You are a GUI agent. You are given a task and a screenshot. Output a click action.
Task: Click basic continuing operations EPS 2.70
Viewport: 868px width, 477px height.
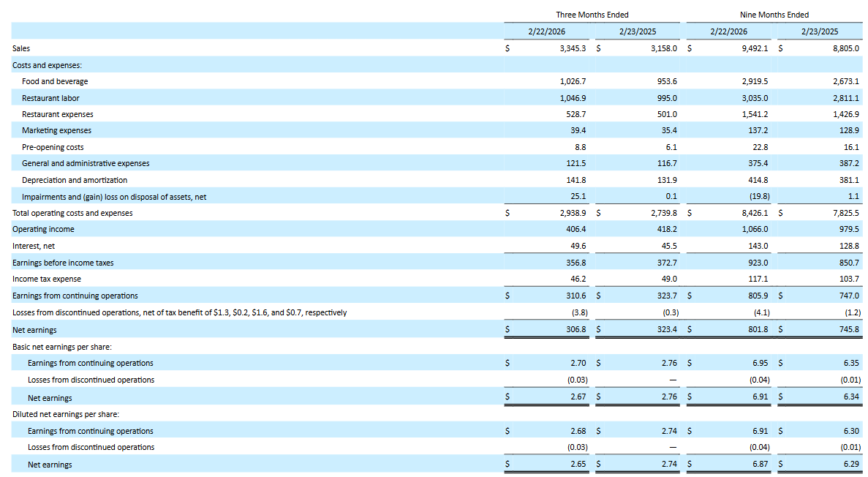pos(578,364)
